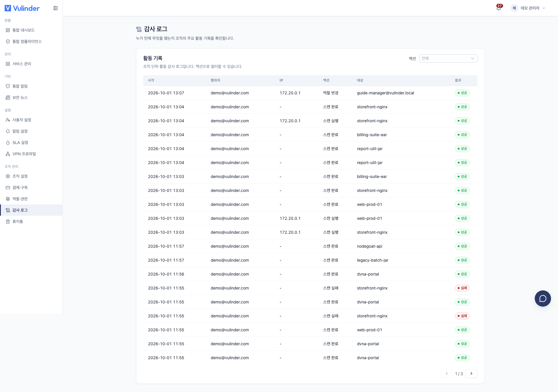
Task: Click the 서비스 관리 sidebar icon
Action: click(8, 64)
